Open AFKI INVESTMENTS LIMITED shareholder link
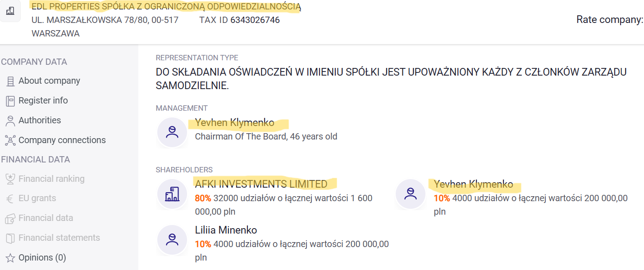644x270 pixels. (261, 184)
